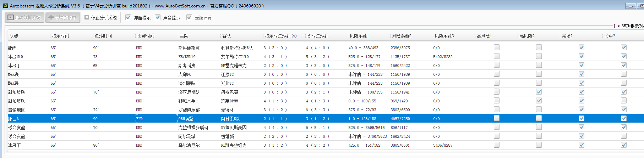Disable the 声音提示 sound alert checkbox
644x158 pixels.
pyautogui.click(x=158, y=17)
